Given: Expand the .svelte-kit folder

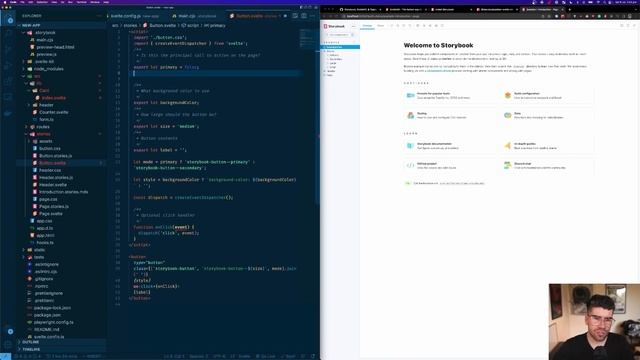Looking at the screenshot, I should pos(44,62).
